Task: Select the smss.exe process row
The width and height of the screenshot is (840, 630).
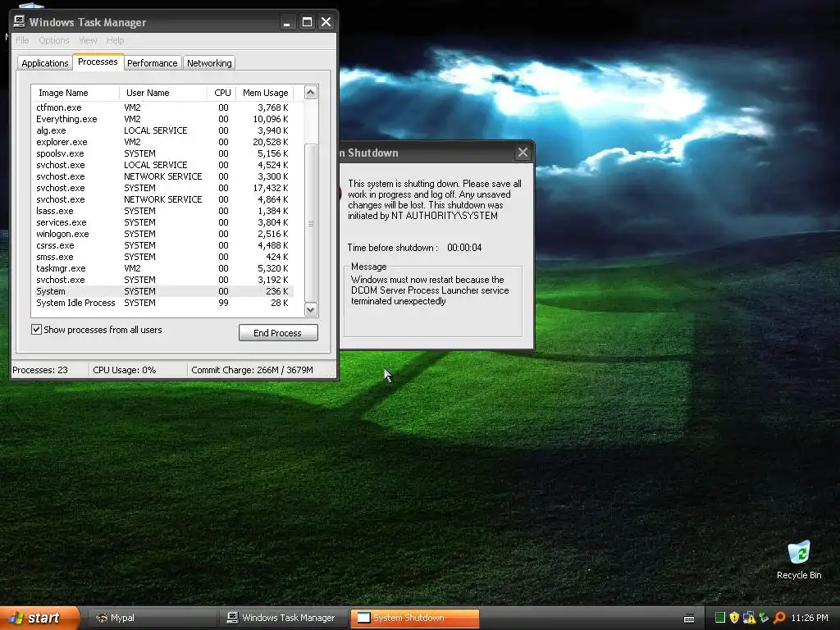Action: click(x=162, y=257)
